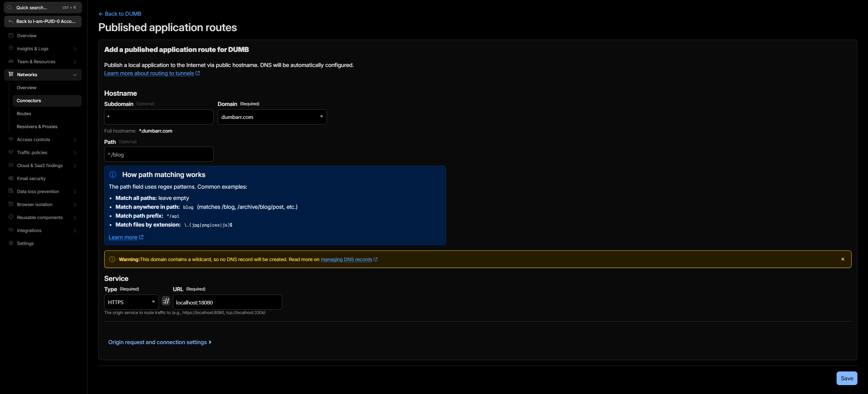868x394 pixels.
Task: Open Resolvers & Proxies
Action: [x=47, y=127]
